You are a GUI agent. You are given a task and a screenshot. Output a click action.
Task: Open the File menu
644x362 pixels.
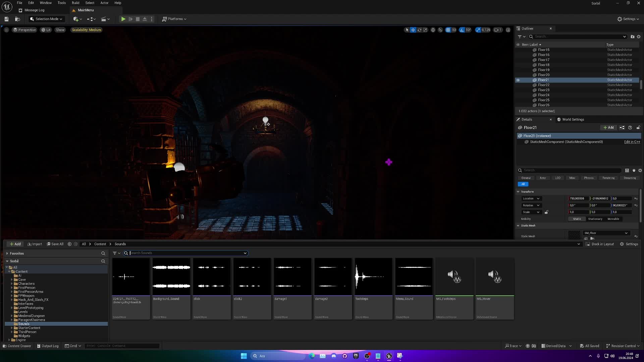coord(19,3)
